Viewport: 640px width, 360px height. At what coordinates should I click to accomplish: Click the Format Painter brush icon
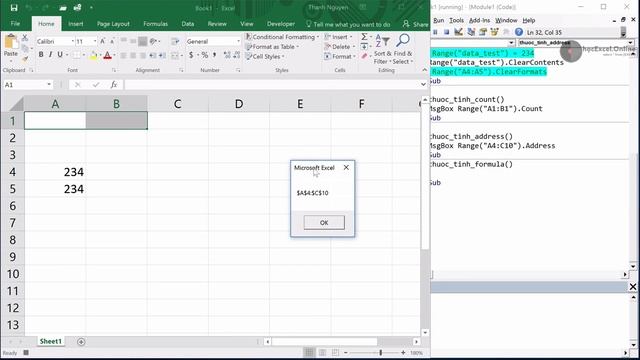point(25,58)
